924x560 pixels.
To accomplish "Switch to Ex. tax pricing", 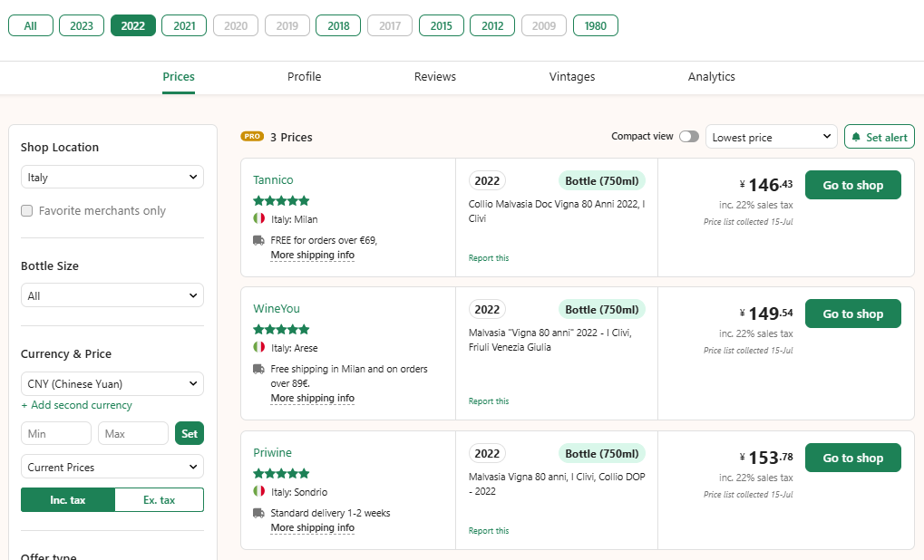I will point(159,500).
